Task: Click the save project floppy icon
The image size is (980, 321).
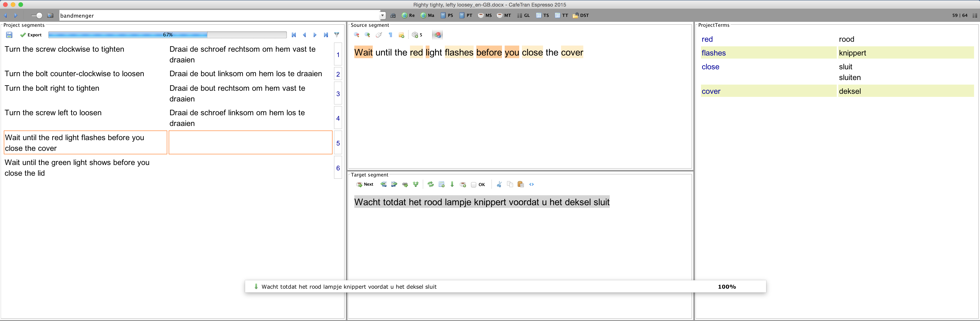Action: [9, 35]
